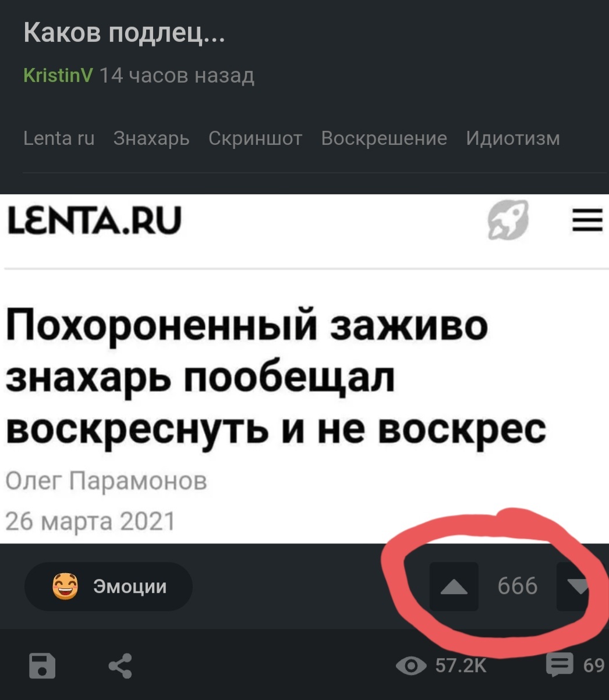Open author profile KristinV
The height and width of the screenshot is (700, 609).
click(58, 76)
